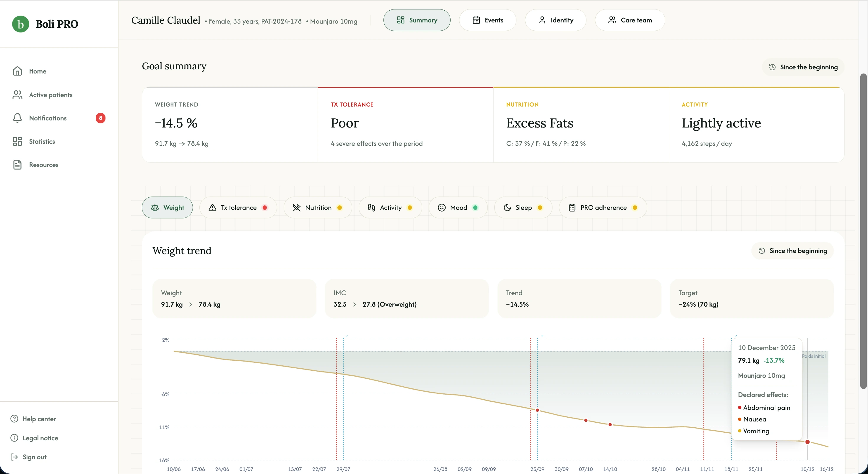868x474 pixels.
Task: Open Goal summary period selector
Action: tap(803, 67)
